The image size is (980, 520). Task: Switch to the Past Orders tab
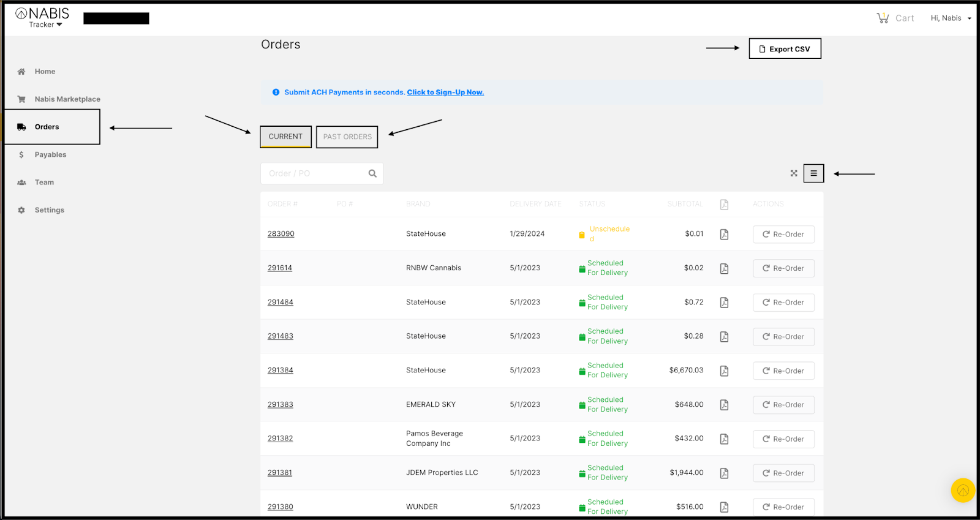tap(347, 137)
